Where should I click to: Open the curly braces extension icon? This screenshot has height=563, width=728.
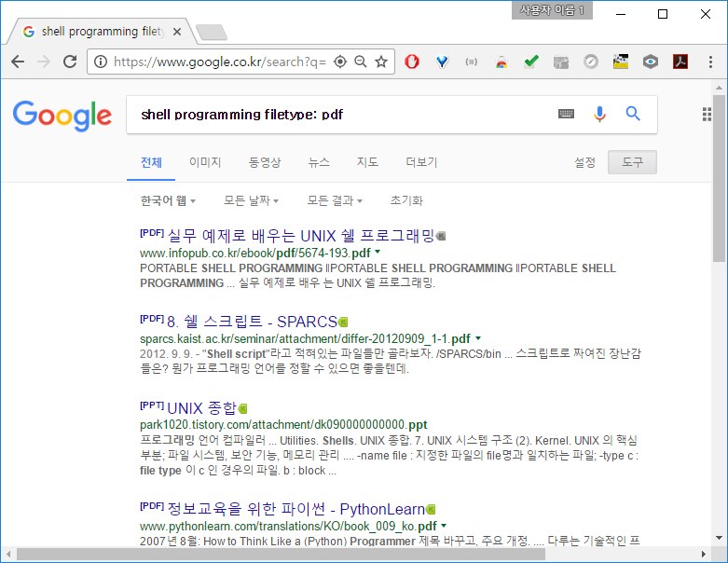[x=472, y=62]
